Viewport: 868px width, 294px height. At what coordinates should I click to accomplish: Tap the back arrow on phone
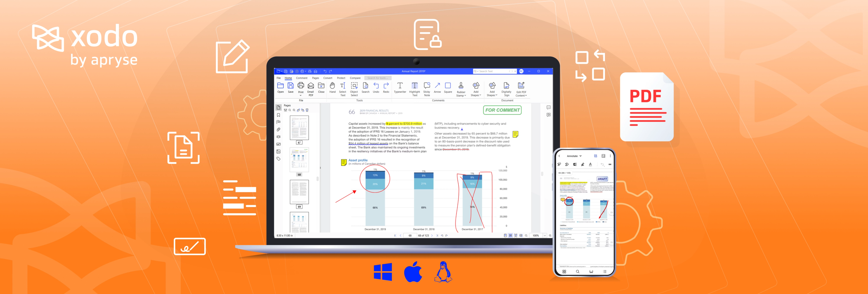click(559, 156)
